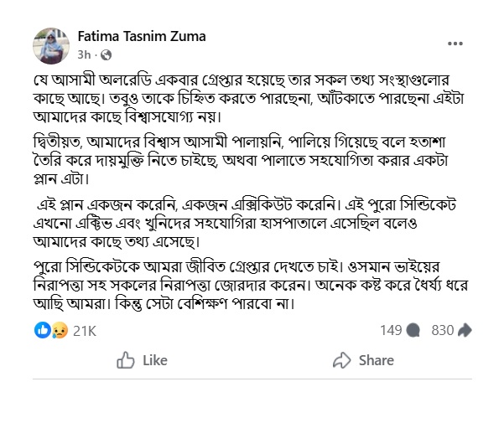Click the share arrow icon beside 830
The image size is (504, 423).
(x=466, y=331)
